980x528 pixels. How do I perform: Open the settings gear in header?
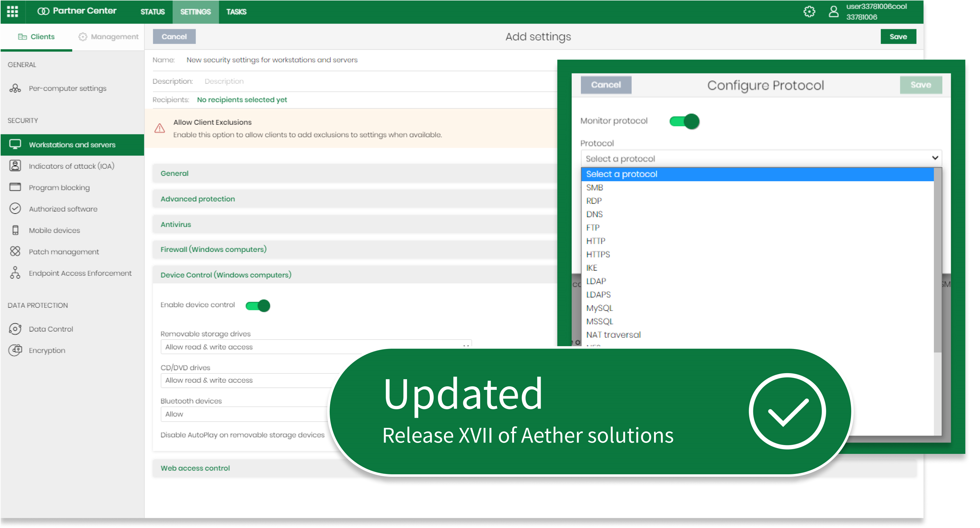(809, 11)
